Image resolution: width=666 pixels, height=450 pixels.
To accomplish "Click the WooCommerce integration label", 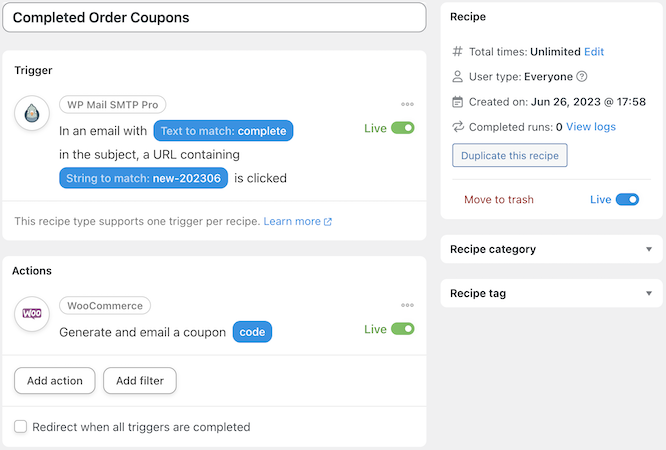I will click(105, 306).
